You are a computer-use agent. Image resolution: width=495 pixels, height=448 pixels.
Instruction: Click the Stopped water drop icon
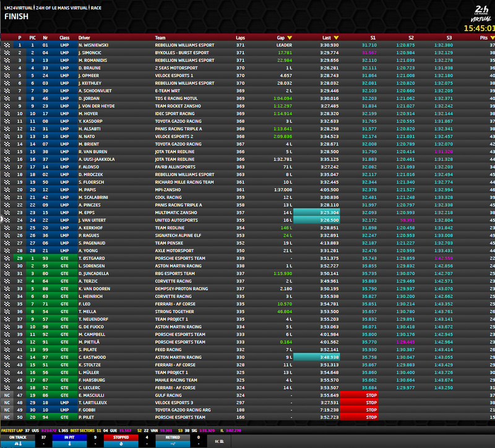[121, 444]
